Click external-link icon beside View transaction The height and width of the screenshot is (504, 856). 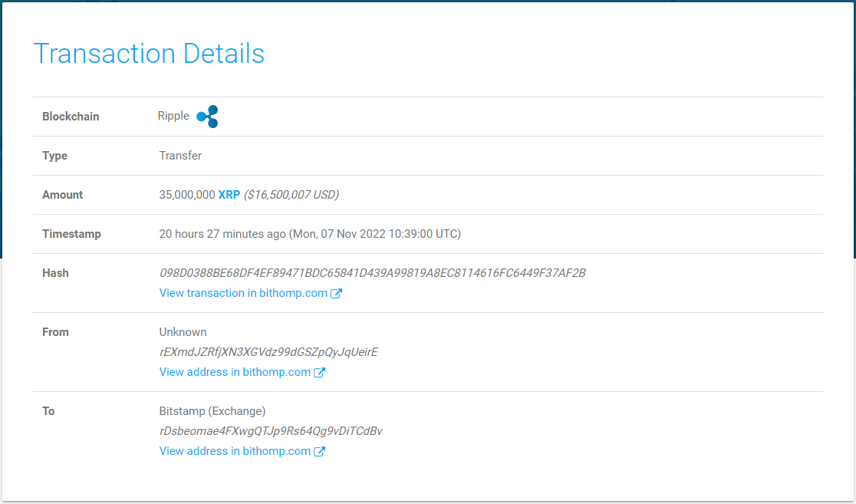[336, 294]
